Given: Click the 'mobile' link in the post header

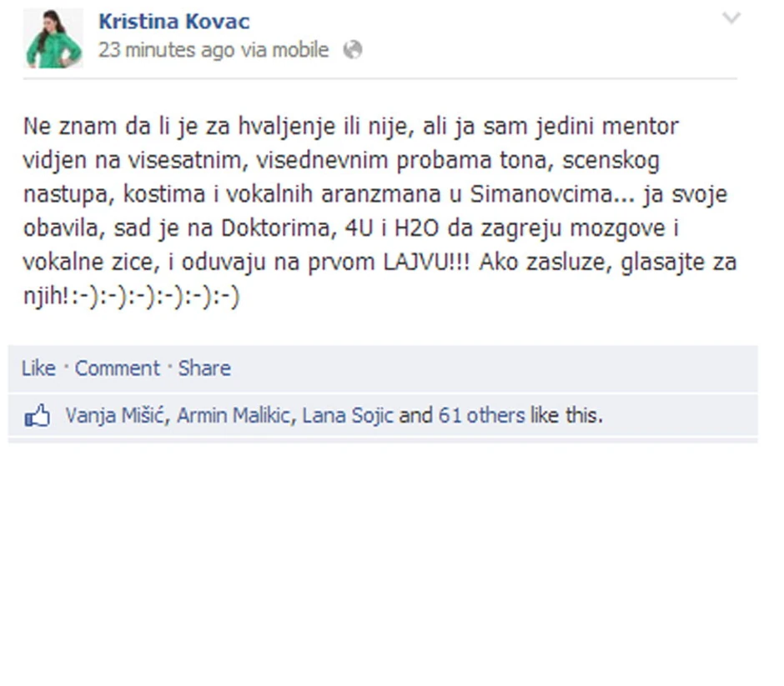Looking at the screenshot, I should tap(300, 50).
